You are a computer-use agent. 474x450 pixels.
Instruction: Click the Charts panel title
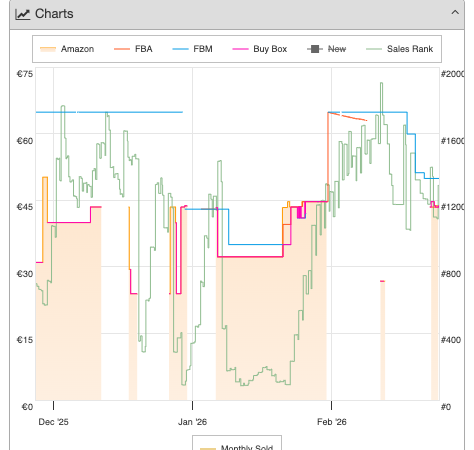coord(54,14)
